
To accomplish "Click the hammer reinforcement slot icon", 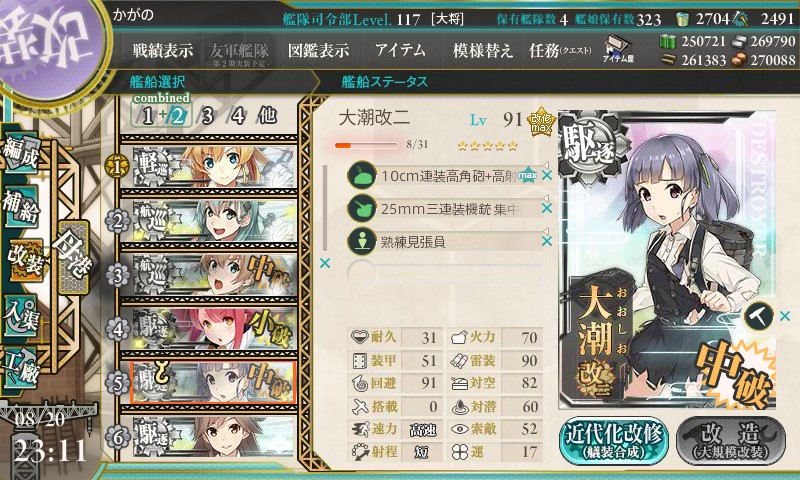I will [759, 317].
